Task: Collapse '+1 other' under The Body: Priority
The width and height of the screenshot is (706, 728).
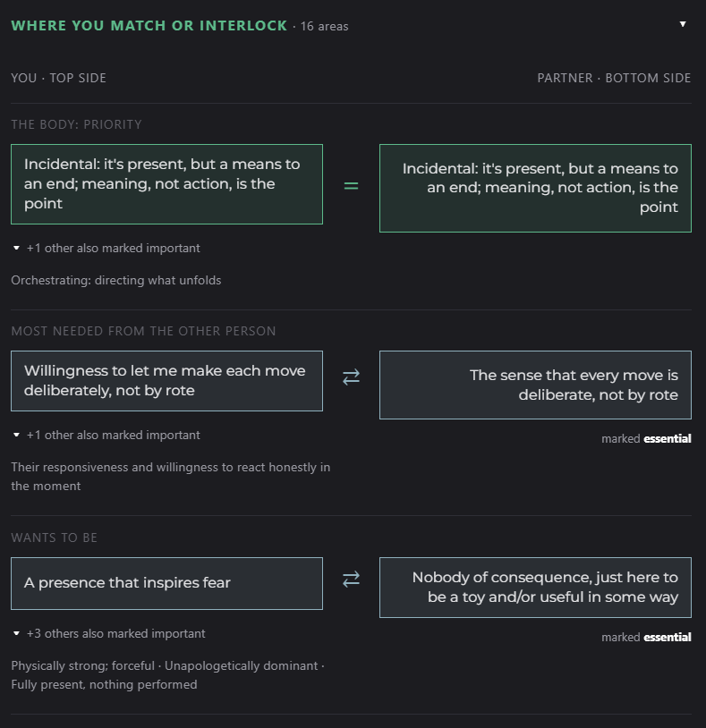Action: tap(106, 248)
